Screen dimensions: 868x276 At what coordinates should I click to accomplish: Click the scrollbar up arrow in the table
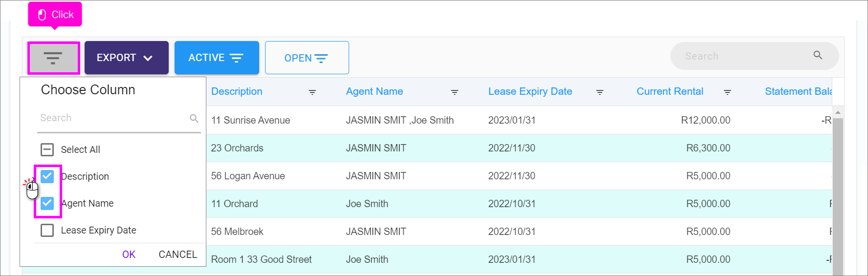coord(838,112)
